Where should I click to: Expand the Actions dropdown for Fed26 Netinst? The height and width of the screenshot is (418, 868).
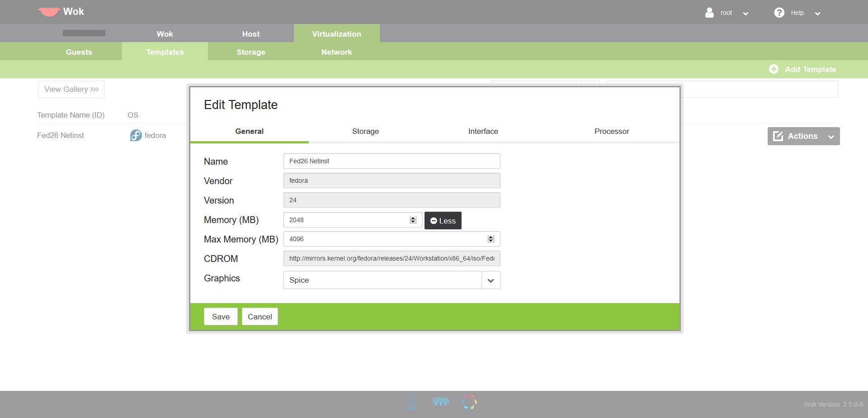coord(803,136)
